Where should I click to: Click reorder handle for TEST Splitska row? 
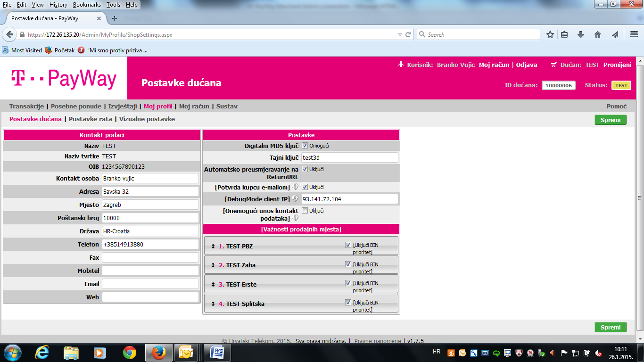point(213,304)
